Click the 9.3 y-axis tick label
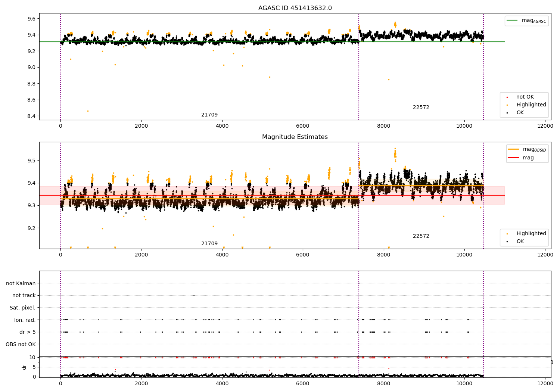Screen dimensions: 560x392 tap(32, 206)
